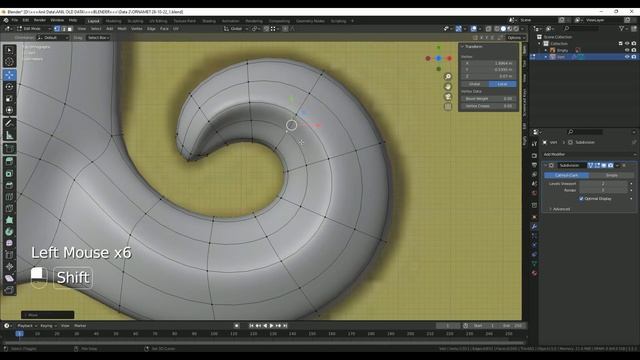Choose the Annotate tool

click(9, 123)
